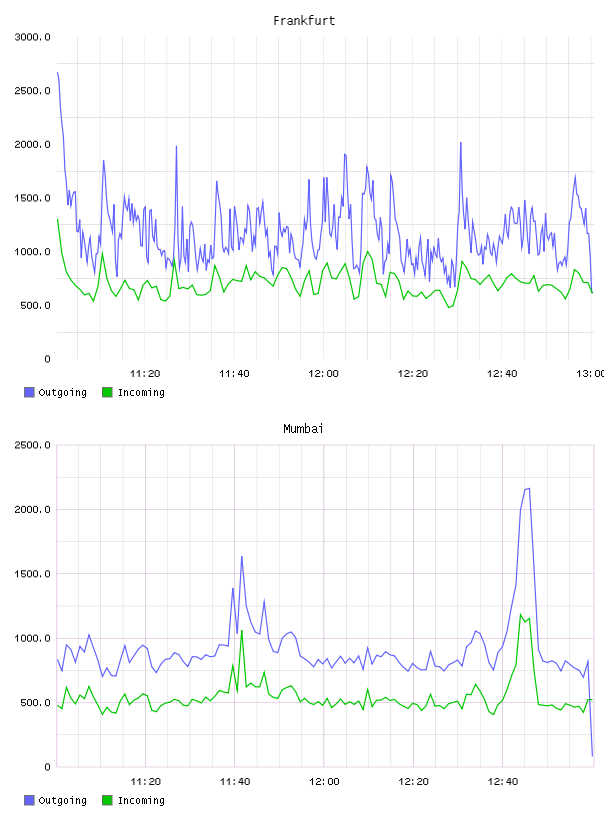Click Frankfurt's 1000.0 y-axis label
Screen dimensions: 608x816
pos(32,251)
